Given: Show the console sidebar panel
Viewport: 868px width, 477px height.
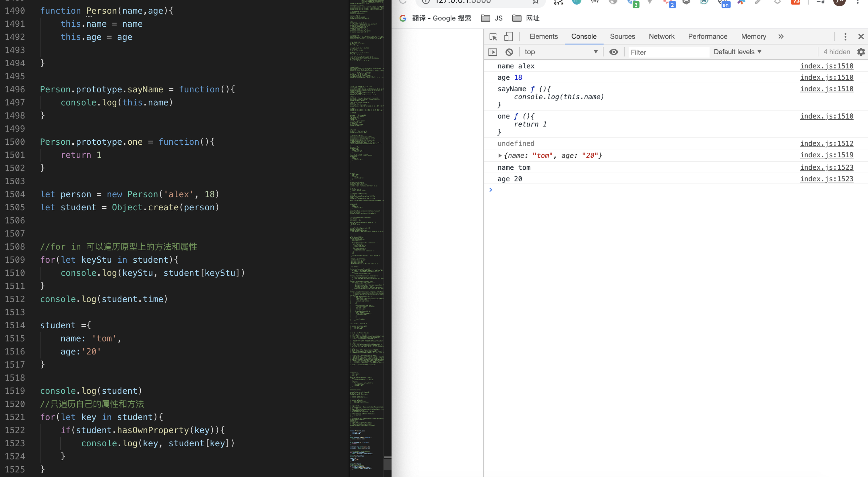Looking at the screenshot, I should (x=492, y=52).
